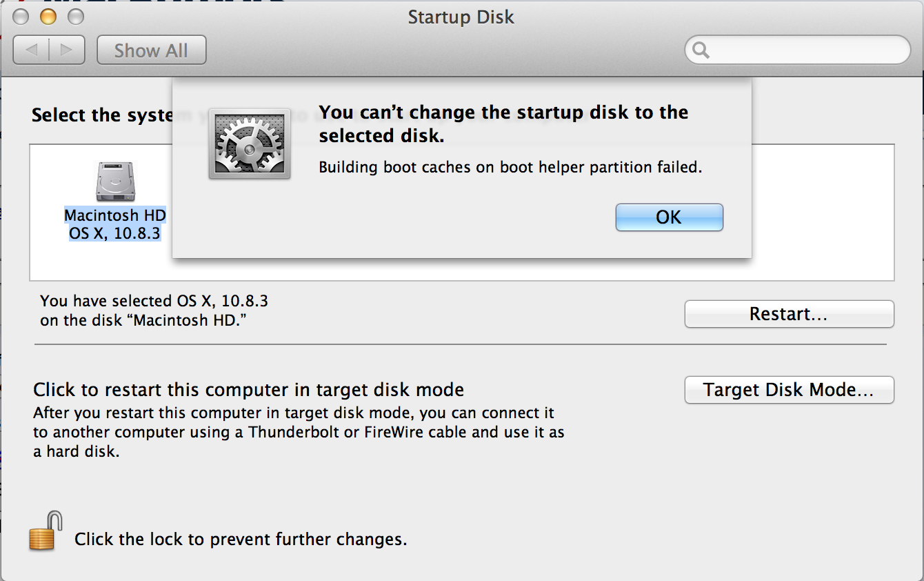The height and width of the screenshot is (581, 924).
Task: Click the magnifying glass search icon
Action: point(701,50)
